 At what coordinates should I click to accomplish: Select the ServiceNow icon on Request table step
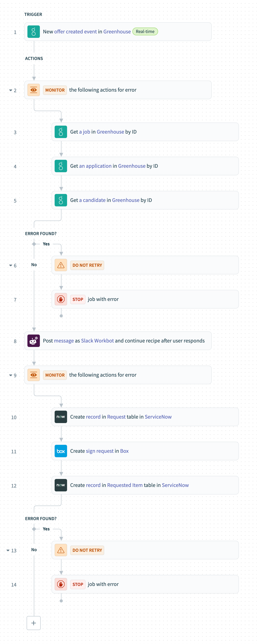point(61,417)
